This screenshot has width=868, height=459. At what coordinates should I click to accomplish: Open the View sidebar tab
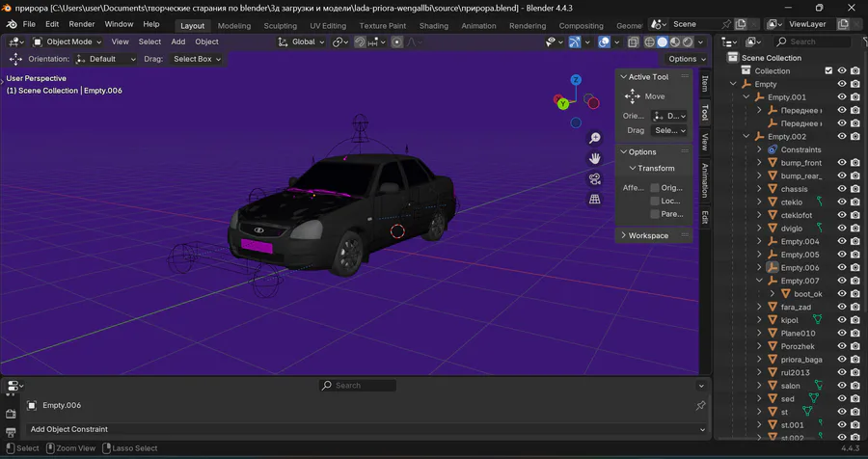click(x=705, y=142)
